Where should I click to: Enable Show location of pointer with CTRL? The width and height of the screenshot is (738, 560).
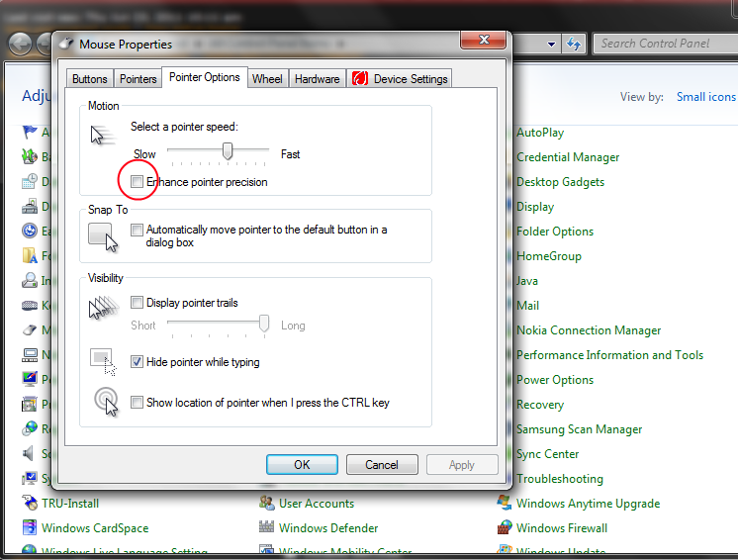point(138,403)
